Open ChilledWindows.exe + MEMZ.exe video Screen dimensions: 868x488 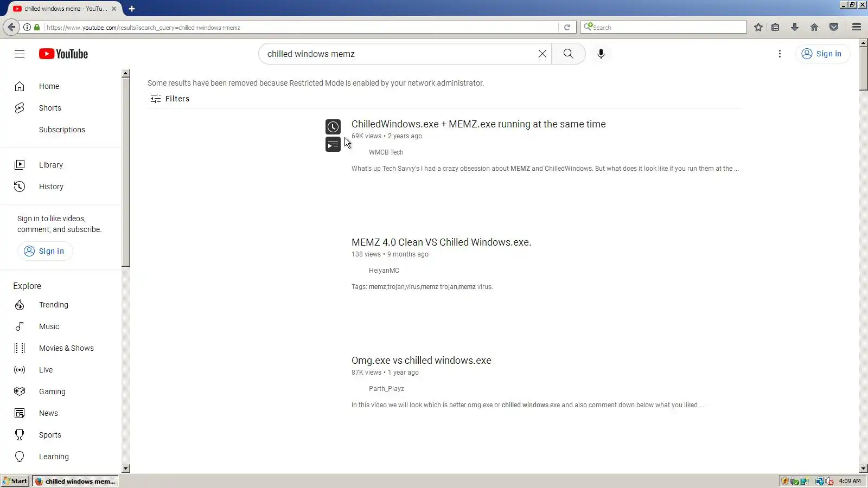(478, 124)
